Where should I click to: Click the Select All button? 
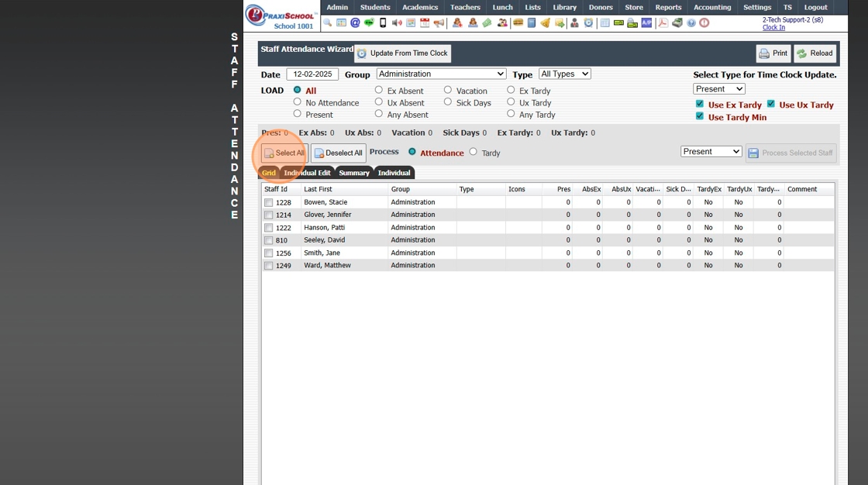(284, 153)
